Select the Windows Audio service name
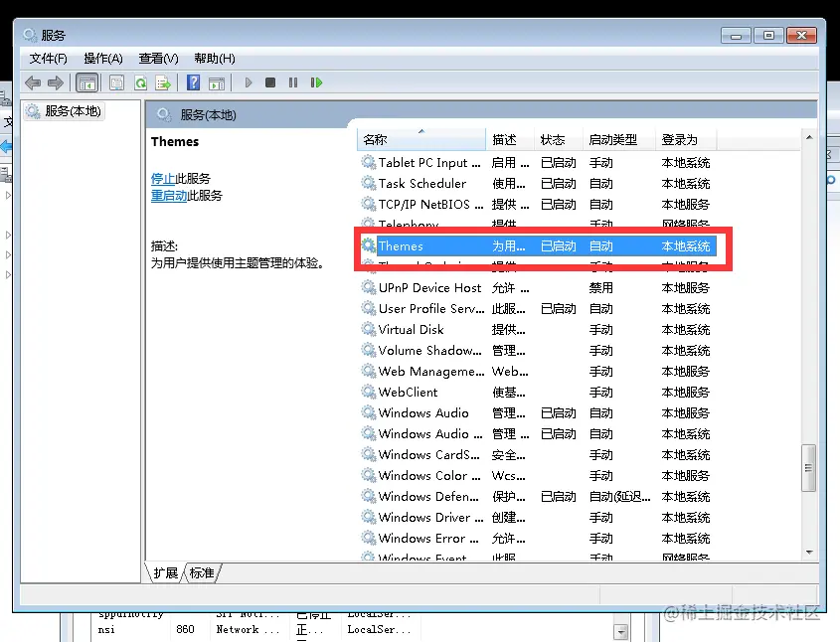840x642 pixels. pyautogui.click(x=423, y=412)
